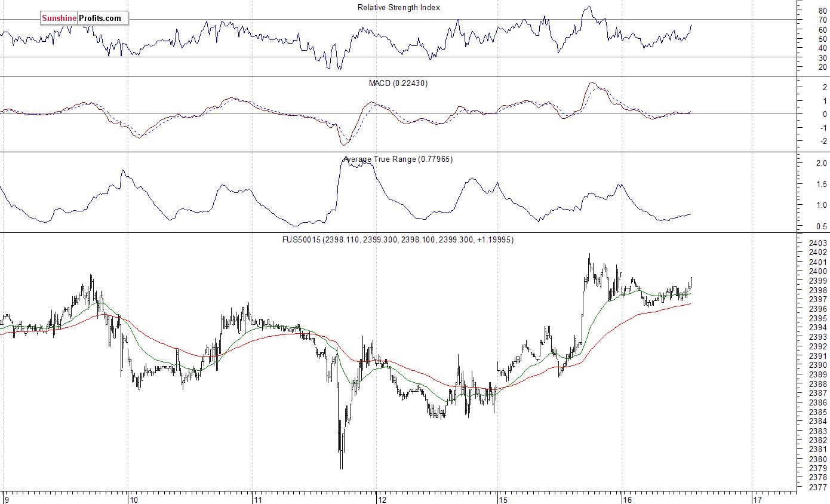Screen dimensions: 830x504
Task: Click the SunshineProfits.com logo
Action: [x=84, y=19]
